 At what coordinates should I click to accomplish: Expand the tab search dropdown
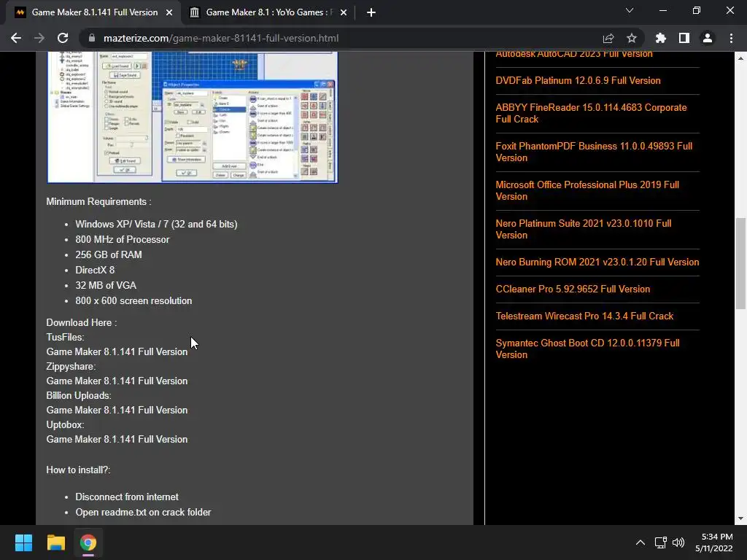click(630, 10)
